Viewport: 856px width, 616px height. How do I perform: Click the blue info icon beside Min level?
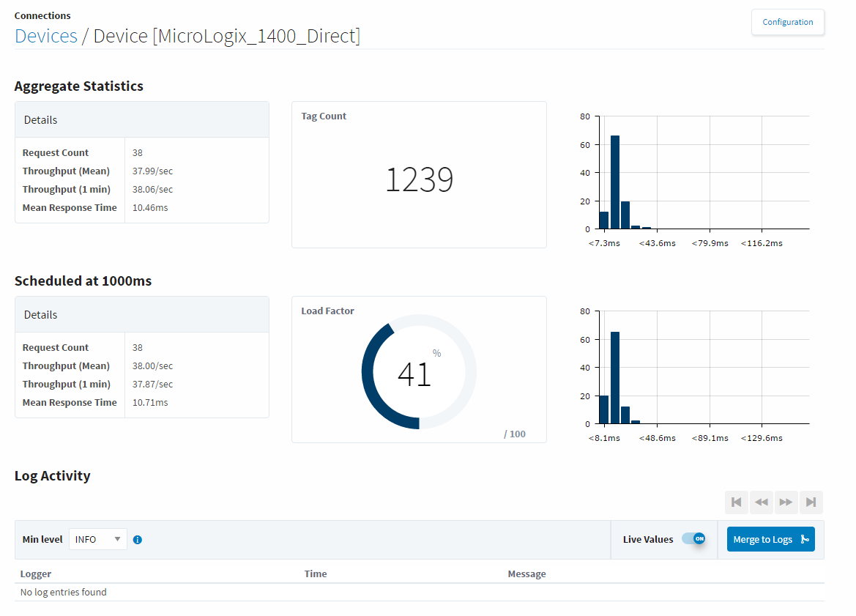138,540
